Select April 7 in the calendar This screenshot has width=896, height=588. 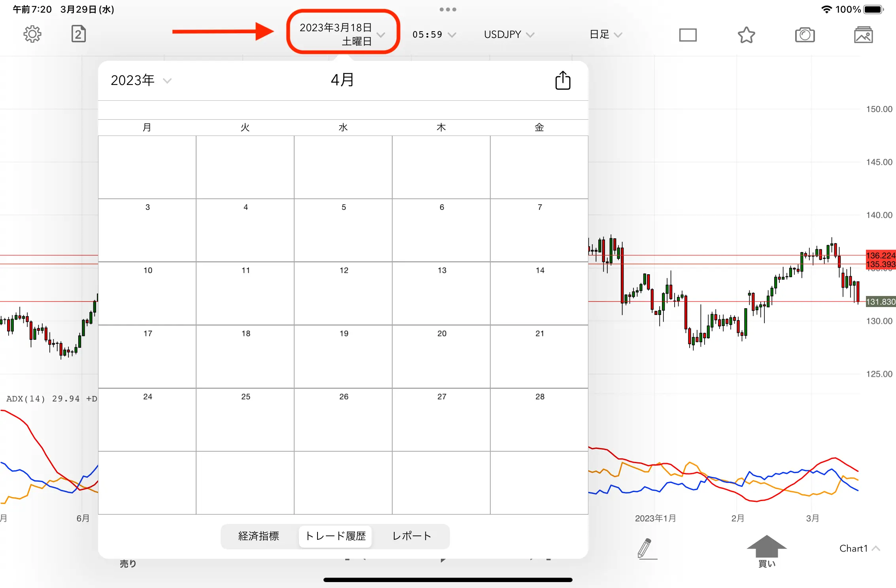[539, 230]
